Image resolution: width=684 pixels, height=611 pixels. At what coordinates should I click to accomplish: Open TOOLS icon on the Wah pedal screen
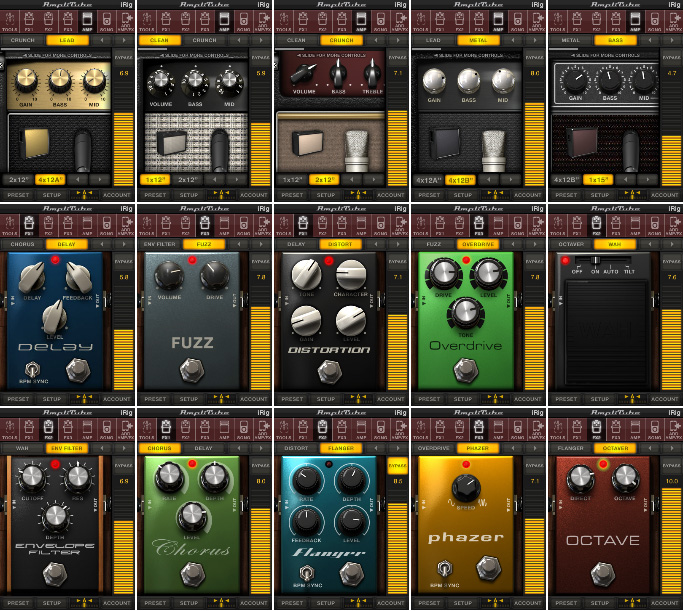click(557, 225)
